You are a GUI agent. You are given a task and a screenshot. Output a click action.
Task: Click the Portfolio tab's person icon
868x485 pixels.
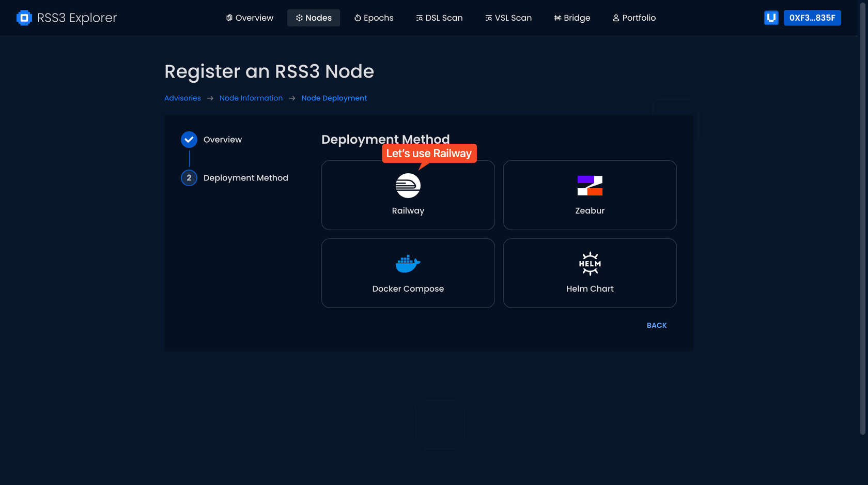616,18
